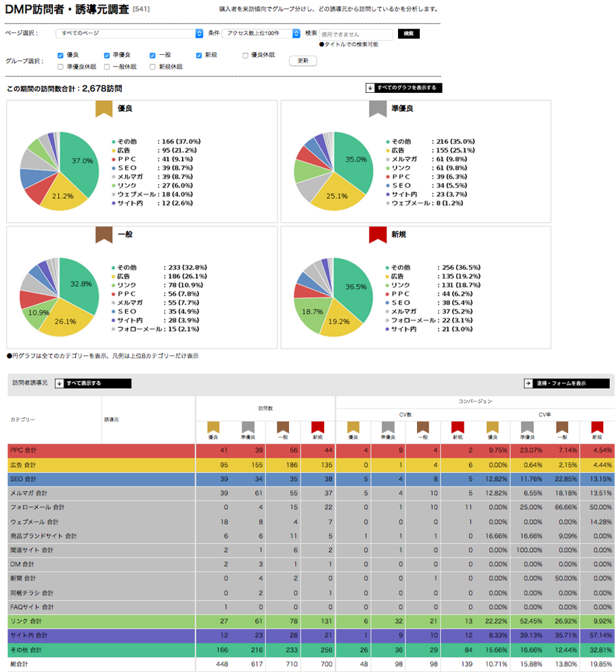Click the purple サイト内 合計 row label

point(28,635)
